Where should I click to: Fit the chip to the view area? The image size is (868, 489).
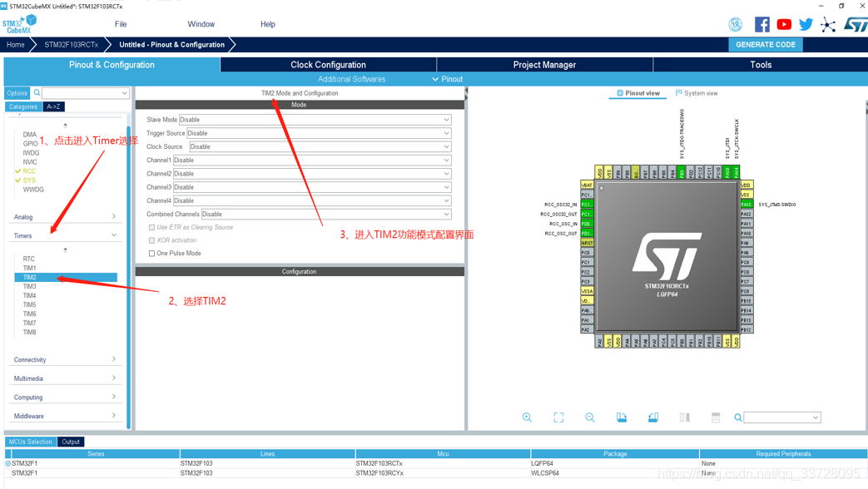click(558, 417)
